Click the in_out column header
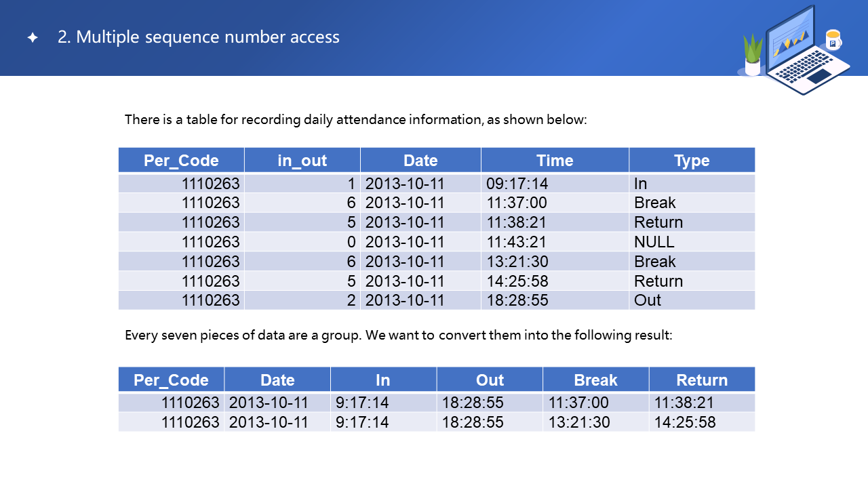The image size is (868, 488). point(302,161)
